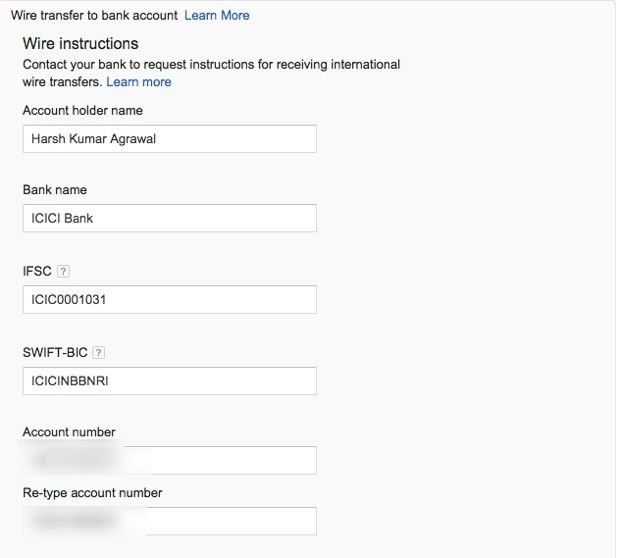Viewport: 620px width, 558px height.
Task: Click the SWIFT-BIC help question mark icon
Action: pos(98,352)
